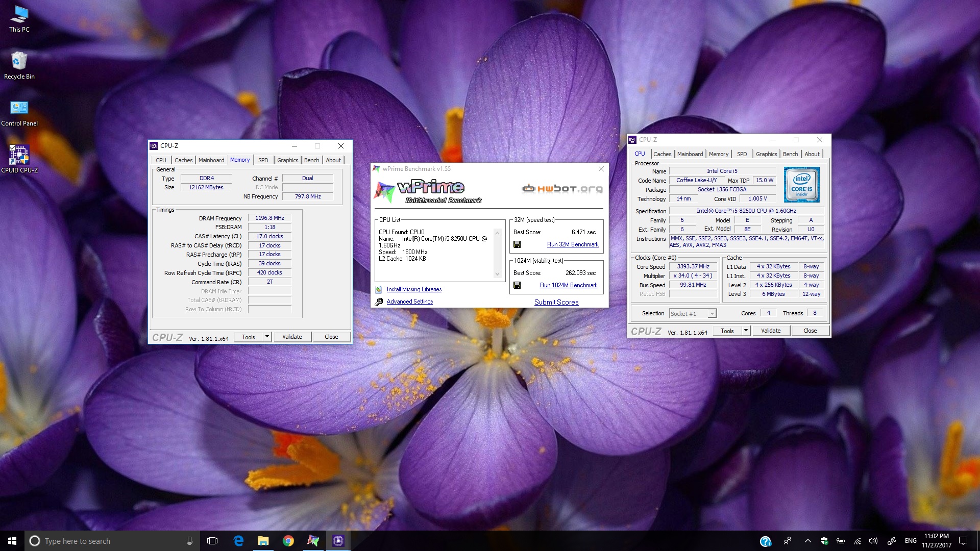980x551 pixels.
Task: Launch CPUID CPU-Z desktop shortcut
Action: coord(19,159)
